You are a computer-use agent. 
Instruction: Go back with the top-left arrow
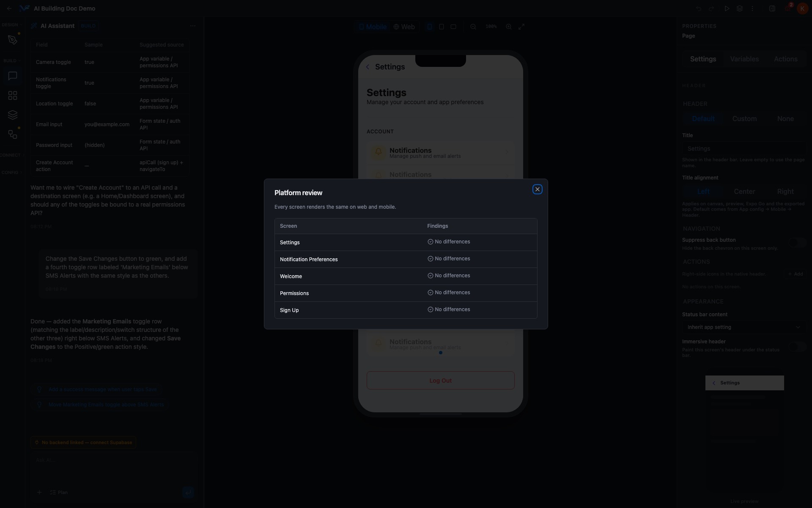[x=9, y=8]
